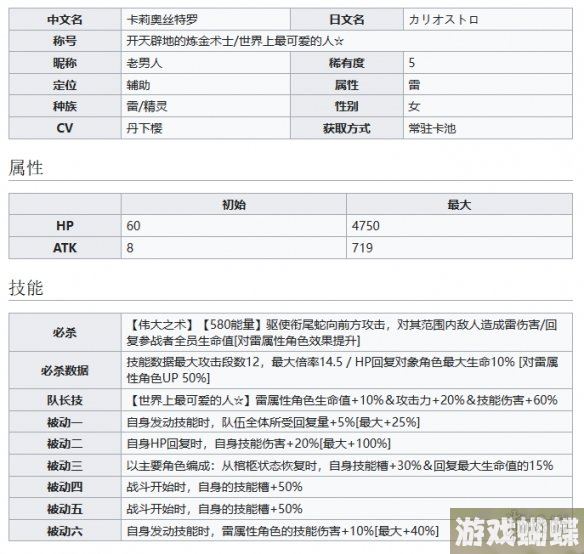Click the 必杀 skill row label
The image size is (584, 554).
tap(65, 332)
